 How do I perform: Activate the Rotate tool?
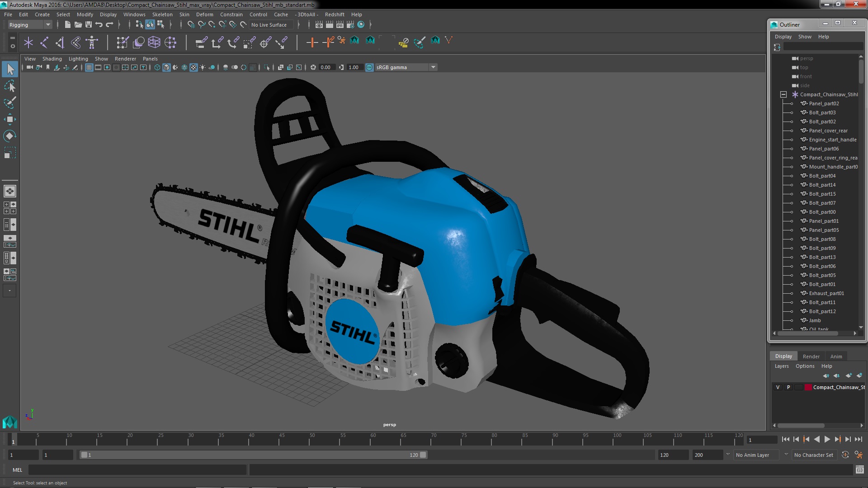tap(10, 136)
